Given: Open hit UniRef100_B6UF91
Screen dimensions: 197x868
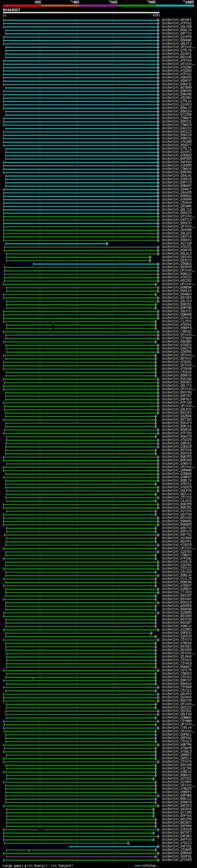Looking at the screenshot, I should (x=177, y=857).
